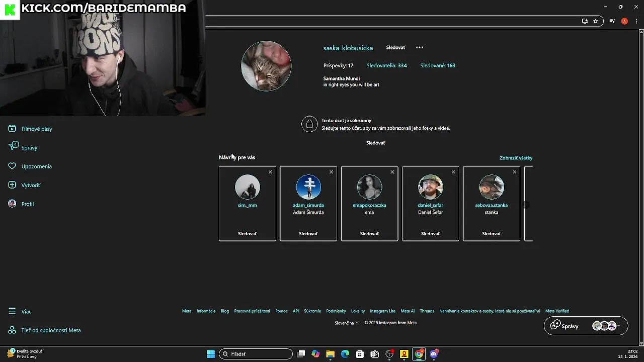This screenshot has height=362, width=644.
Task: Open the Podmienky footer link
Action: click(336, 311)
